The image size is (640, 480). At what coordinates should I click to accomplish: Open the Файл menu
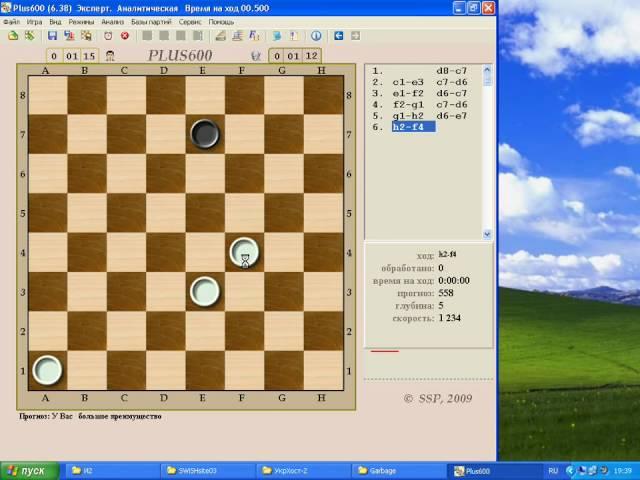coord(11,22)
